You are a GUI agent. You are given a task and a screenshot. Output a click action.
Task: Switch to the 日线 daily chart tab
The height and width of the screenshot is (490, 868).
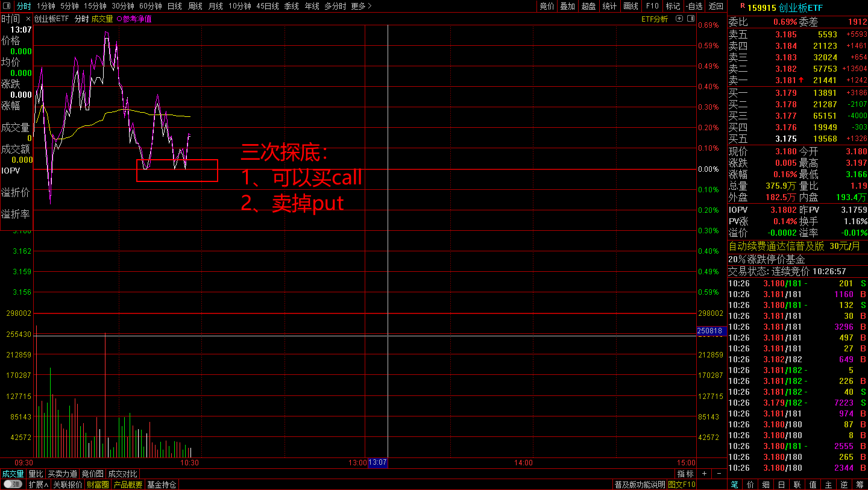(x=175, y=6)
